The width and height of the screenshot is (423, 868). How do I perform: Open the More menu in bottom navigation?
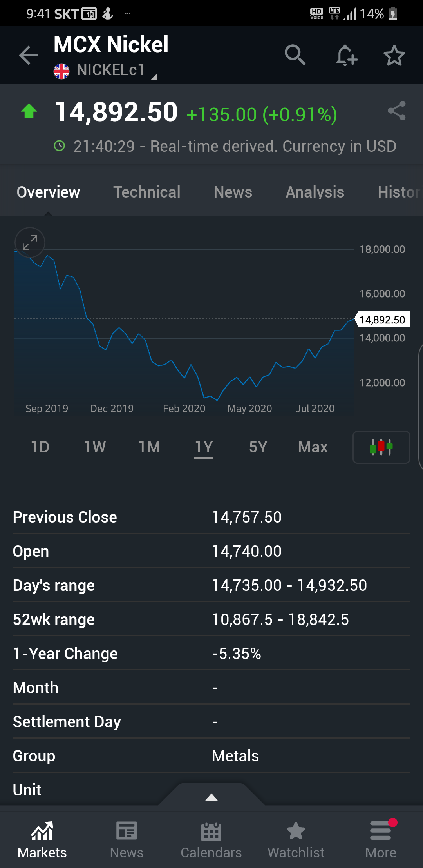point(381,840)
